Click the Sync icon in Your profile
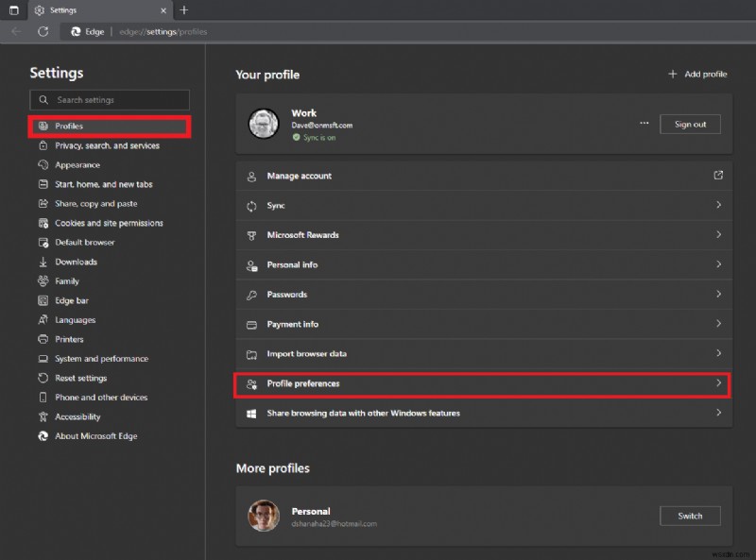Viewport: 756px width, 560px height. (x=250, y=205)
